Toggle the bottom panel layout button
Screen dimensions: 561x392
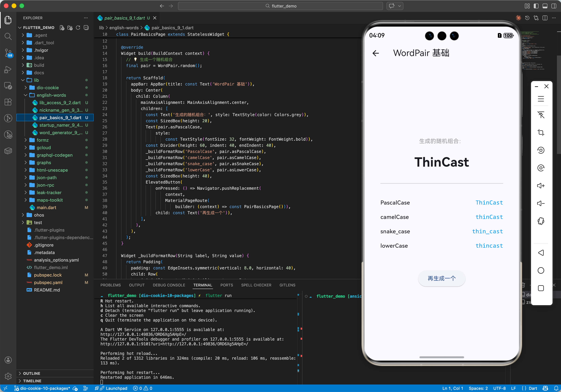tap(545, 6)
